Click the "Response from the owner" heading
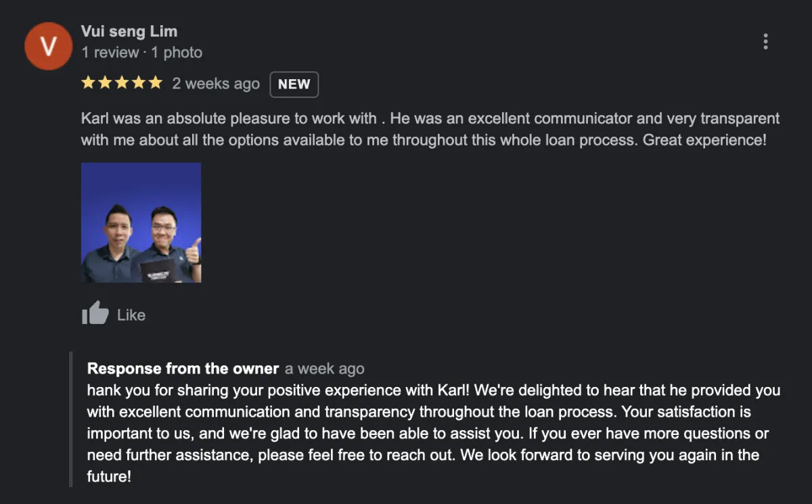812x504 pixels. [x=183, y=369]
